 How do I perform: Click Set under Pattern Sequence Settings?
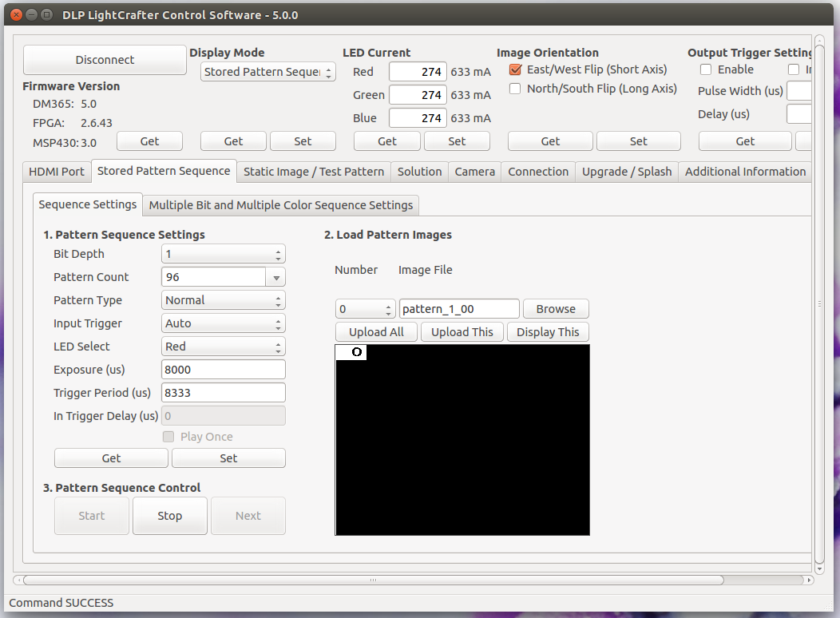point(228,458)
